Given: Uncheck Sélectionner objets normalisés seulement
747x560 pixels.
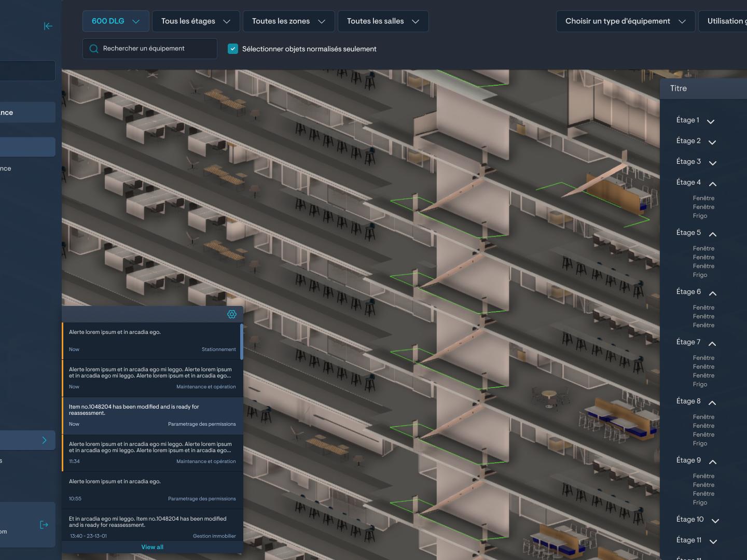Looking at the screenshot, I should point(233,49).
